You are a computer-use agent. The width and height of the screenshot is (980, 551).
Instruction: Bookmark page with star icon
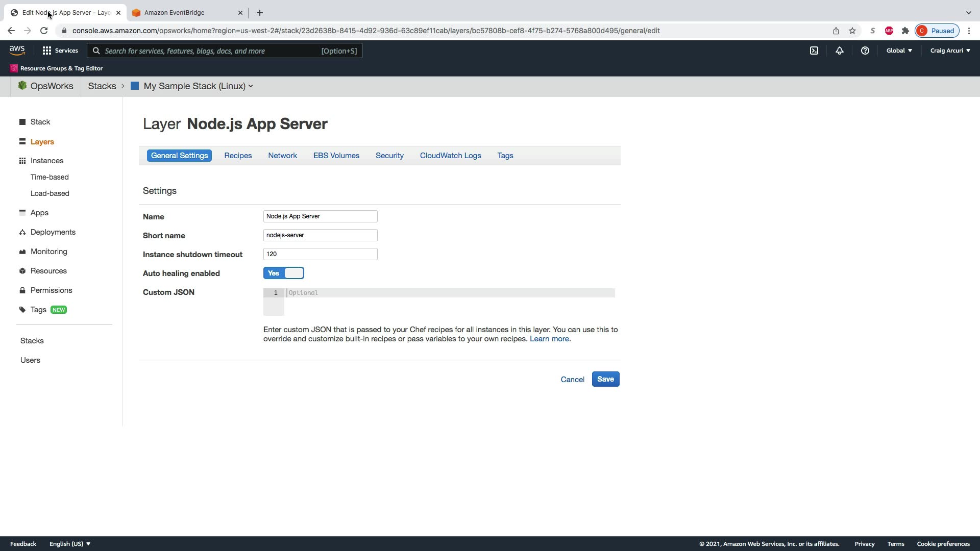click(852, 31)
